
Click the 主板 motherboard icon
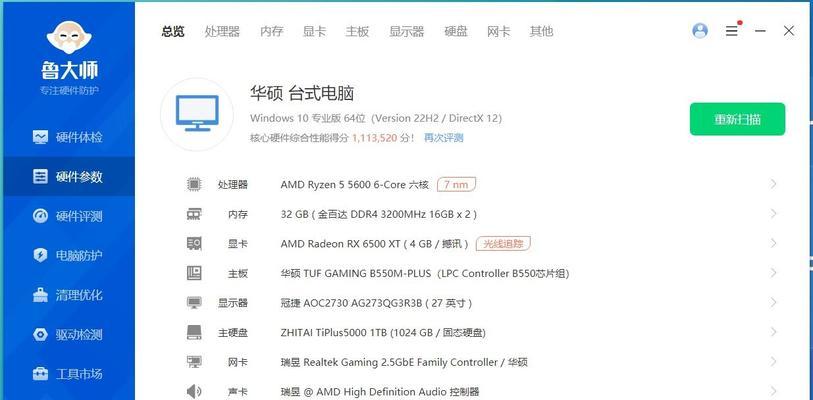point(194,273)
